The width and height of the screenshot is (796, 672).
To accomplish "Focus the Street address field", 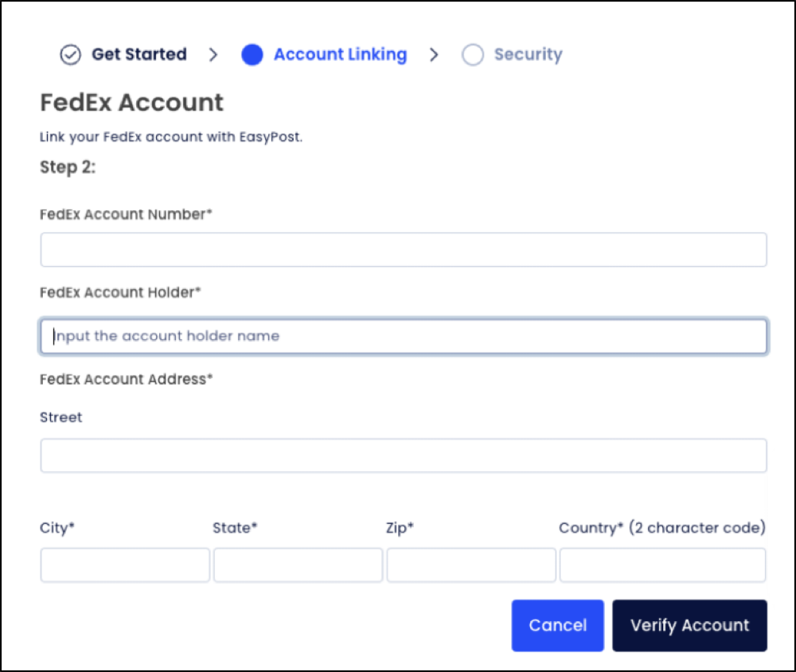I will pyautogui.click(x=404, y=455).
